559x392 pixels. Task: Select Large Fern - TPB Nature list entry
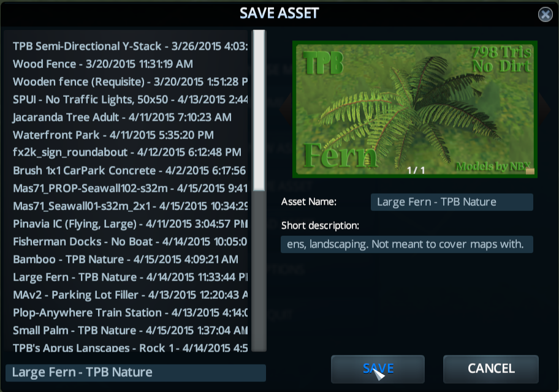(x=131, y=277)
